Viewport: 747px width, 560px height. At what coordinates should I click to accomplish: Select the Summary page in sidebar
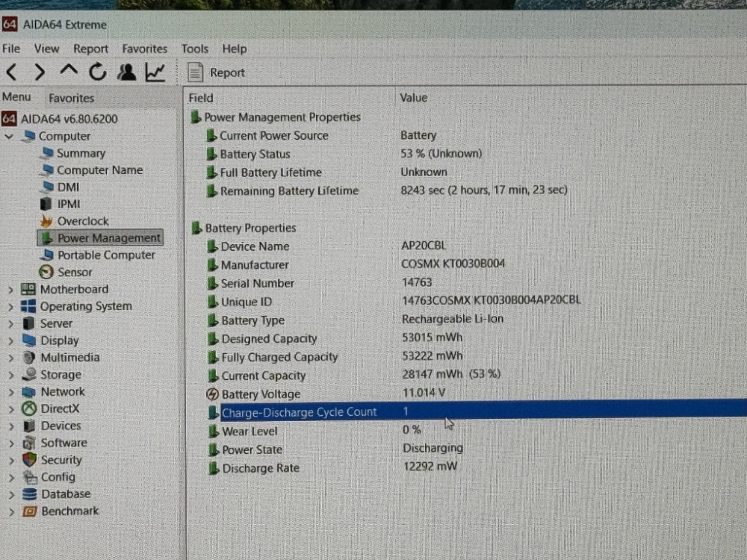[81, 153]
